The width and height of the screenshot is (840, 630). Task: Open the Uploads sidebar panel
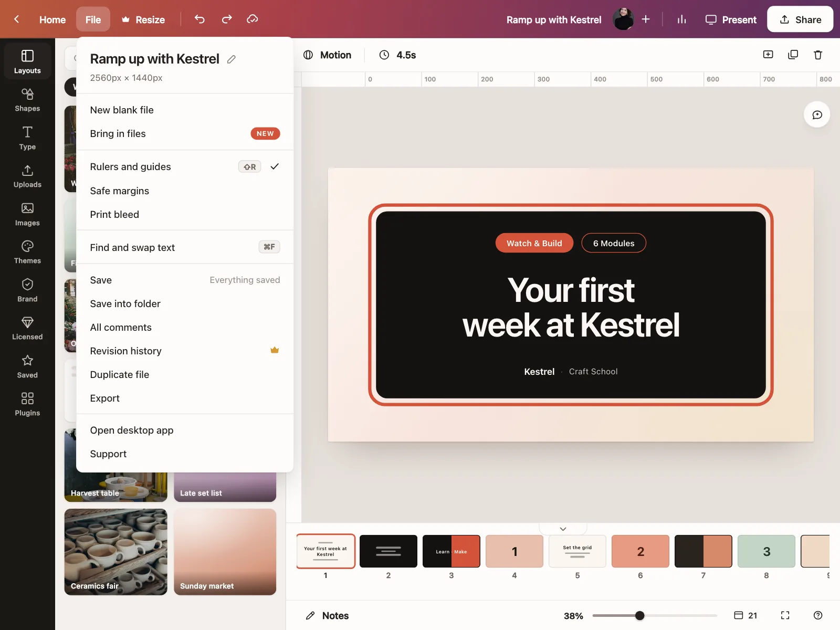tap(27, 176)
